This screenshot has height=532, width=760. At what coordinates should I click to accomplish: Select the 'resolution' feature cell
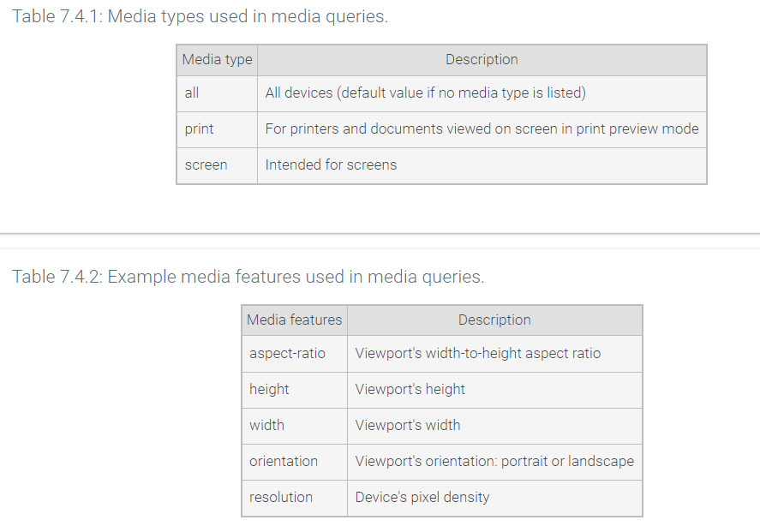281,497
